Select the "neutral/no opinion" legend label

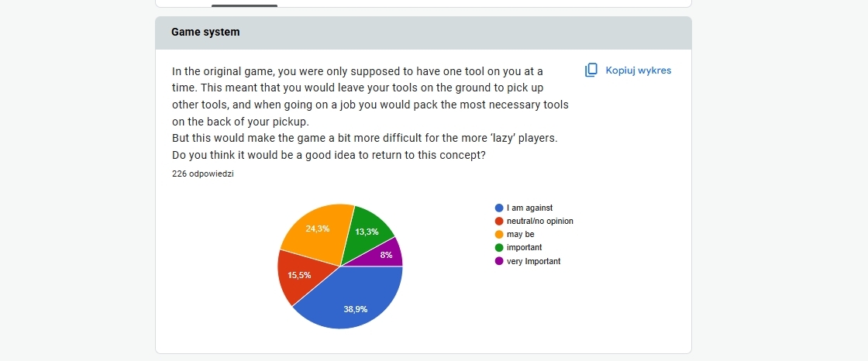tap(539, 222)
